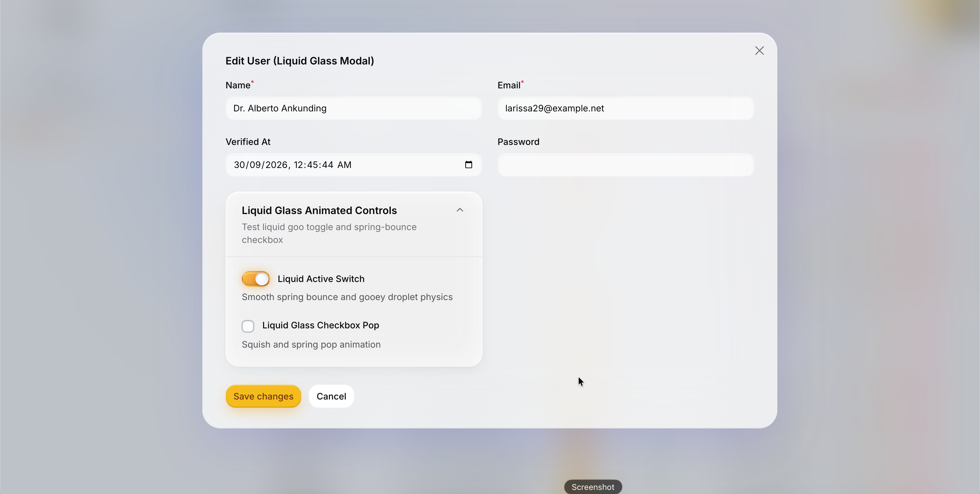Click the empty Password field
Image resolution: width=980 pixels, height=494 pixels.
coord(625,165)
